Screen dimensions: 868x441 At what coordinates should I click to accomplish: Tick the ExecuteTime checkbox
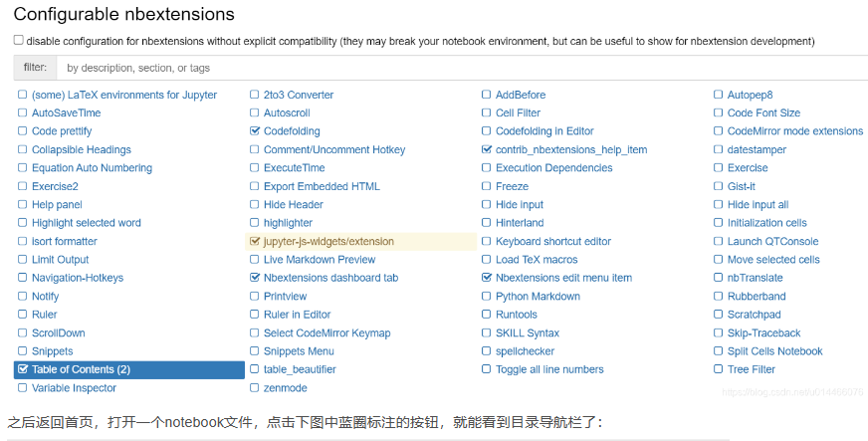tap(255, 168)
